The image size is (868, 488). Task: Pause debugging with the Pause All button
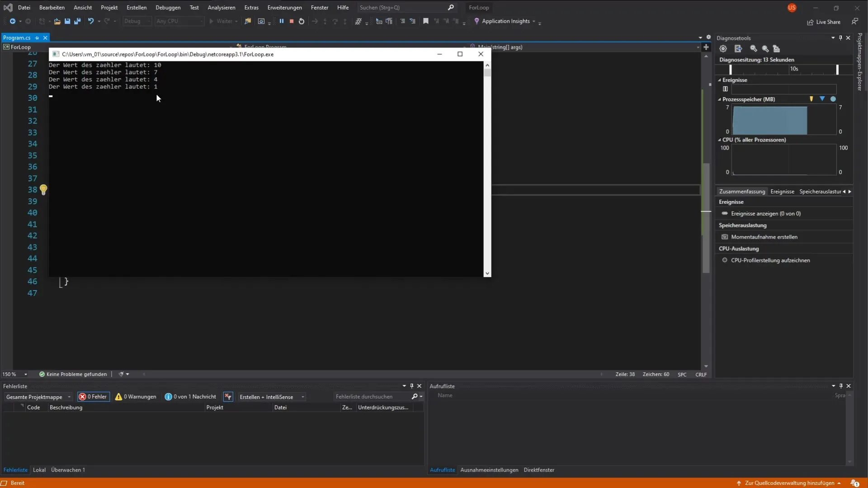coord(281,21)
